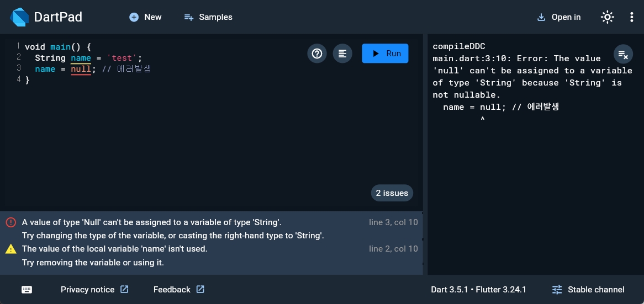Click 'Dart 3.5.1 • Flutter 3.24.1' version text
The image size is (644, 304).
click(478, 290)
